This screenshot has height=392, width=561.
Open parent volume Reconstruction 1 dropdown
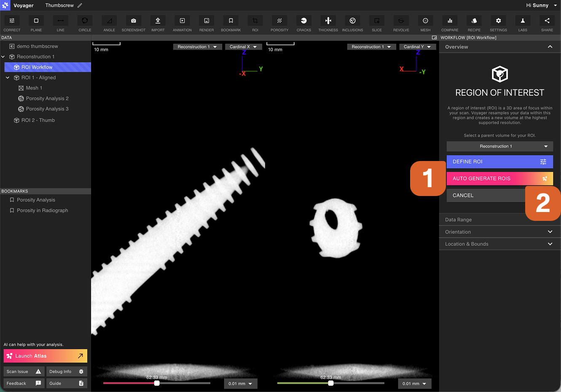tap(499, 146)
